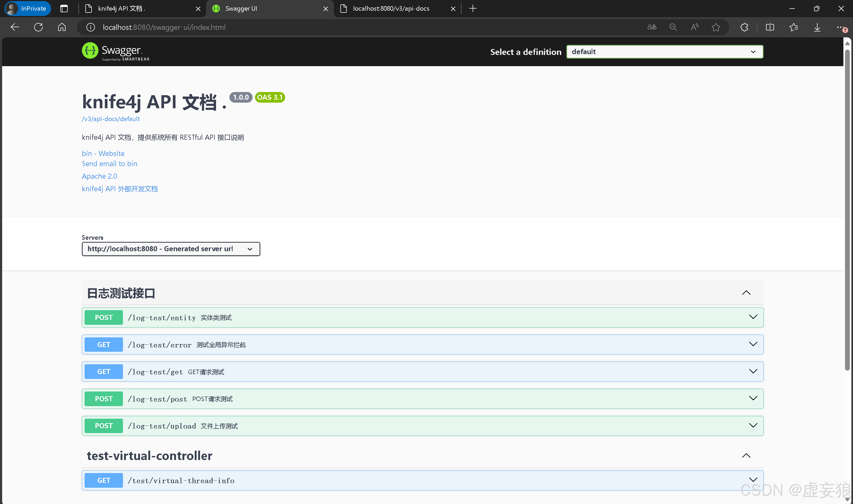Click the browser refresh icon

click(x=38, y=27)
